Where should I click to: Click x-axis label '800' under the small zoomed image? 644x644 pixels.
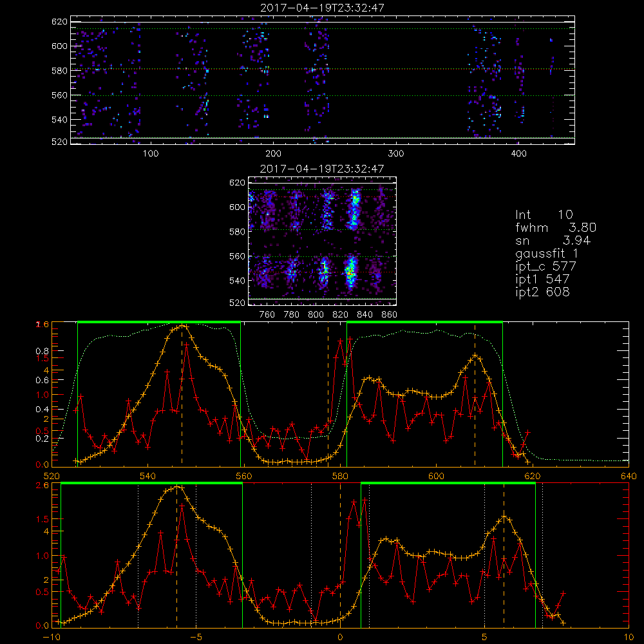click(316, 315)
